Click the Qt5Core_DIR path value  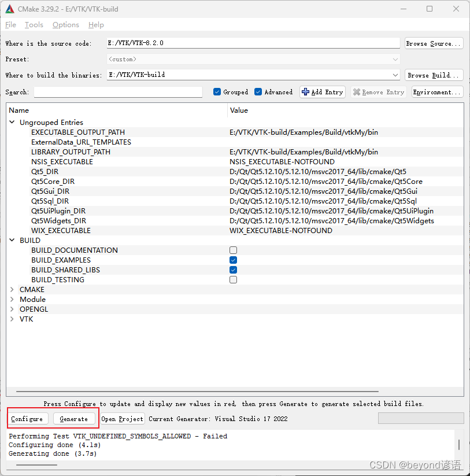[326, 181]
